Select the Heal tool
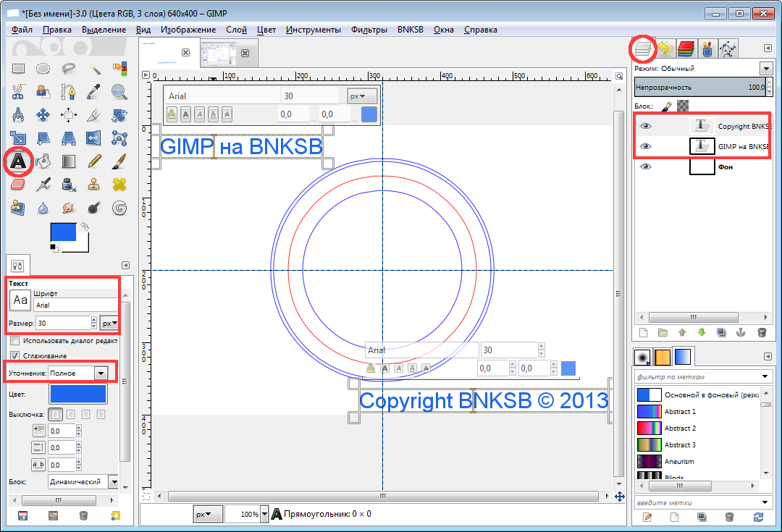 pos(119,185)
